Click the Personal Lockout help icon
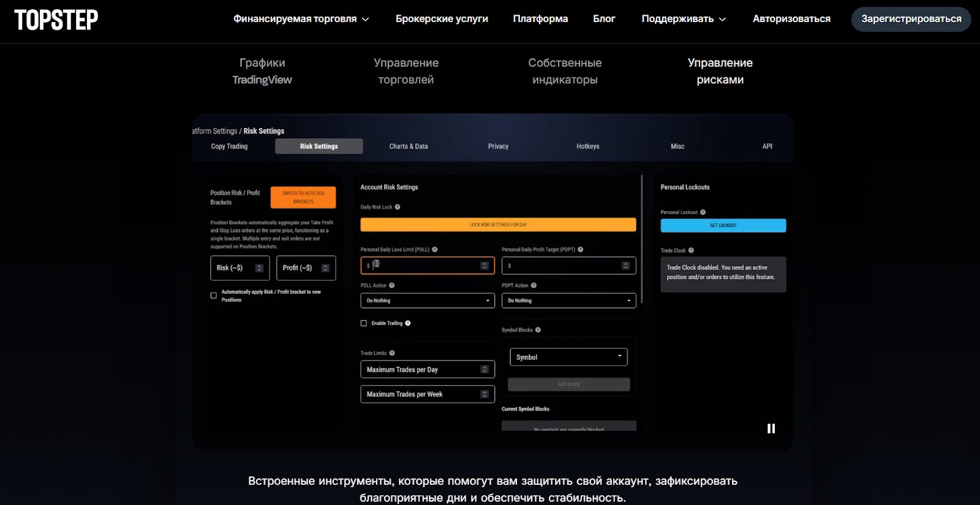The height and width of the screenshot is (505, 980). (703, 212)
